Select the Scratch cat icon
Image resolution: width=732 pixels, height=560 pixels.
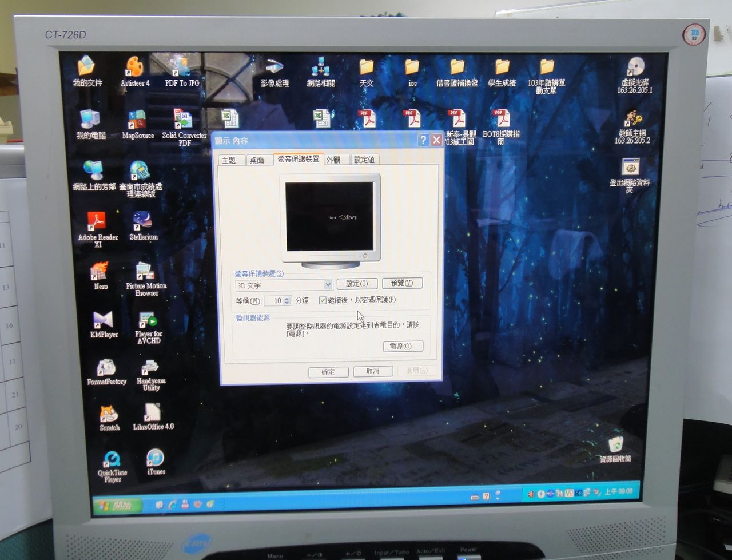point(109,414)
